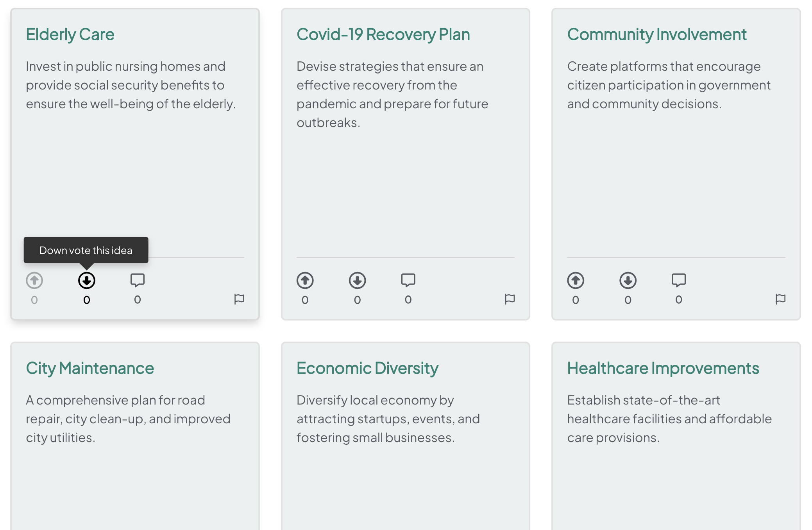Click the City Maintenance card description text
Viewport: 812px width, 530px height.
point(128,419)
